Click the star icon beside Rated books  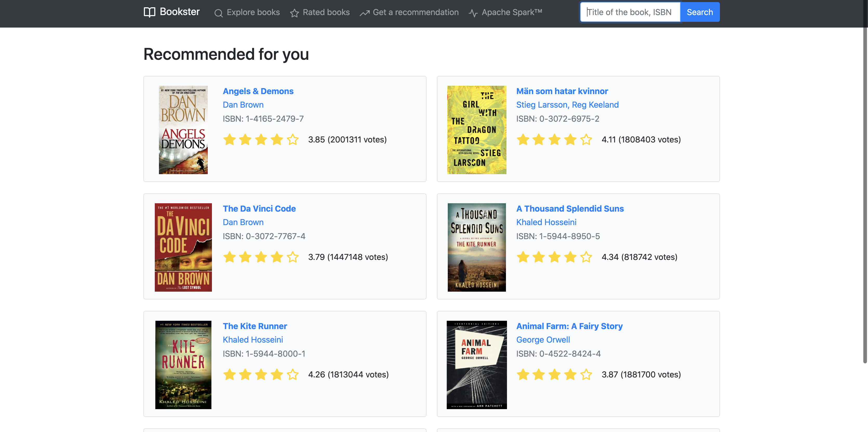pyautogui.click(x=294, y=13)
